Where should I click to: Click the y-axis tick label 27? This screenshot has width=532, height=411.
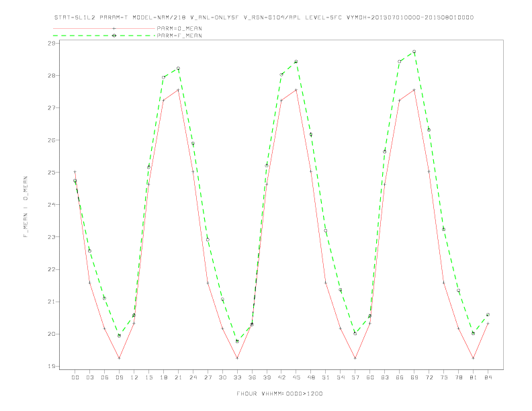point(52,108)
